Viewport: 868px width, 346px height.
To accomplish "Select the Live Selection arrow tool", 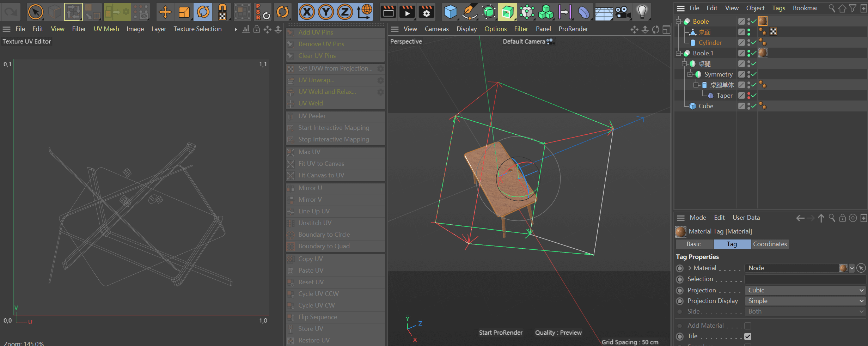I will pyautogui.click(x=35, y=12).
